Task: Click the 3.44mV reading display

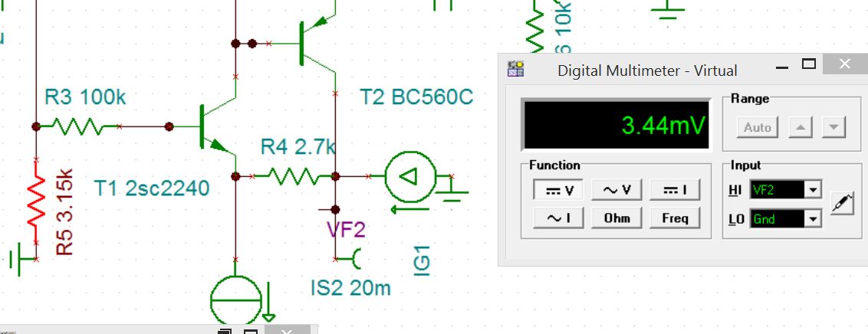Action: click(616, 125)
